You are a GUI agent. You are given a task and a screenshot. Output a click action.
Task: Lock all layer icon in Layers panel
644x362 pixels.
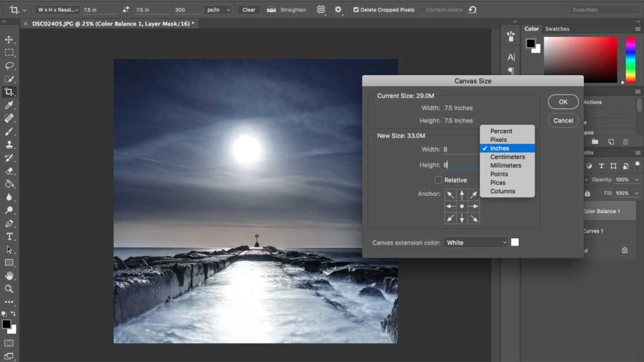(x=587, y=194)
